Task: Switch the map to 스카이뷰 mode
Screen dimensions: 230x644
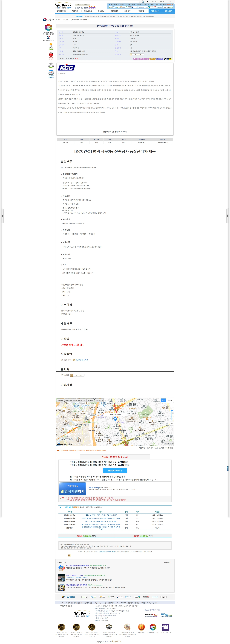Action: [170, 400]
